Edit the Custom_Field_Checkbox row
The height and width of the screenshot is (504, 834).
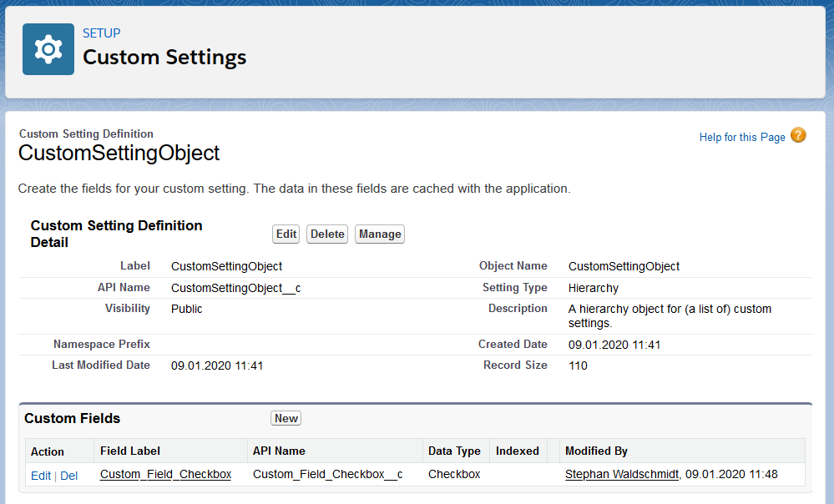41,476
